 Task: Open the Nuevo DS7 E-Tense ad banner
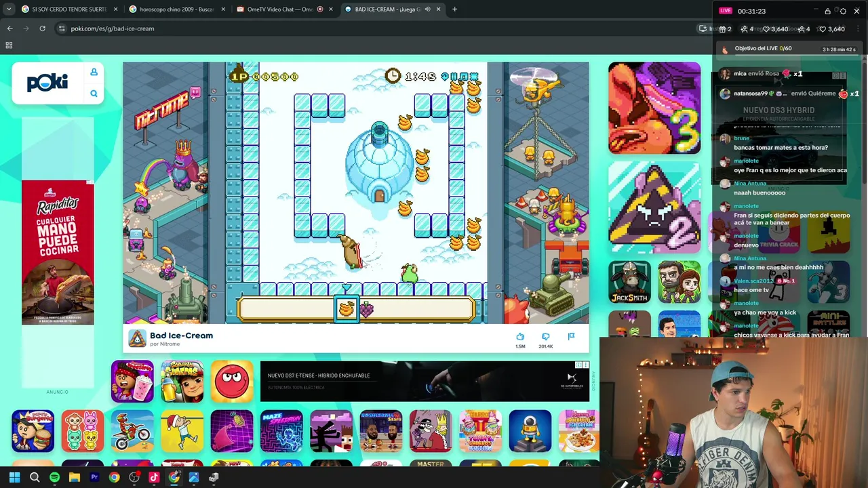coord(425,382)
